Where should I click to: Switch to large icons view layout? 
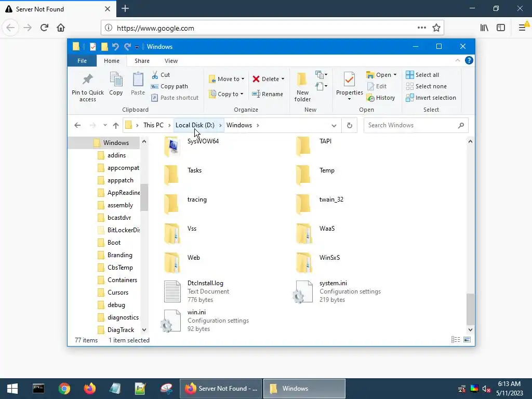[467, 340]
